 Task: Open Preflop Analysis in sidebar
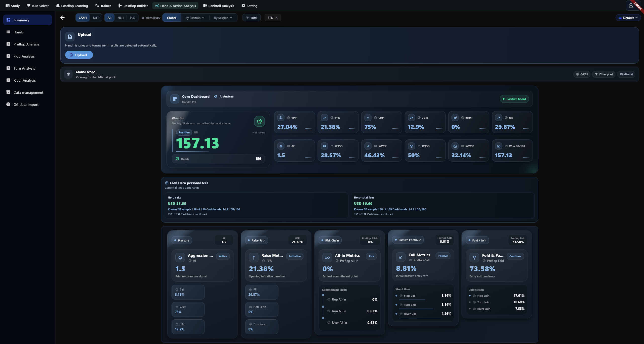click(27, 44)
